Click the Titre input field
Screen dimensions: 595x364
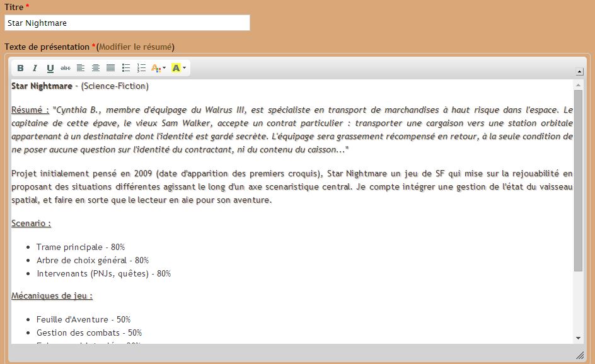(127, 23)
